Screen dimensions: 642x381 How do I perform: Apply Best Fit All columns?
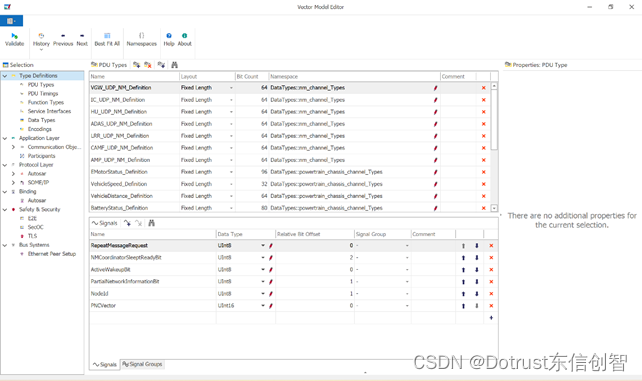107,39
